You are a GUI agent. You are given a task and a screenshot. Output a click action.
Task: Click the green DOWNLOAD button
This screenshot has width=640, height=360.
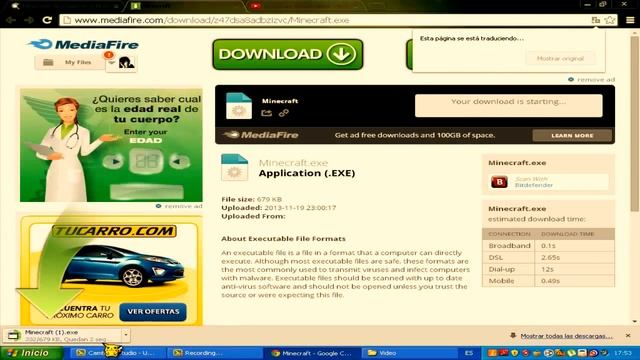coord(288,54)
